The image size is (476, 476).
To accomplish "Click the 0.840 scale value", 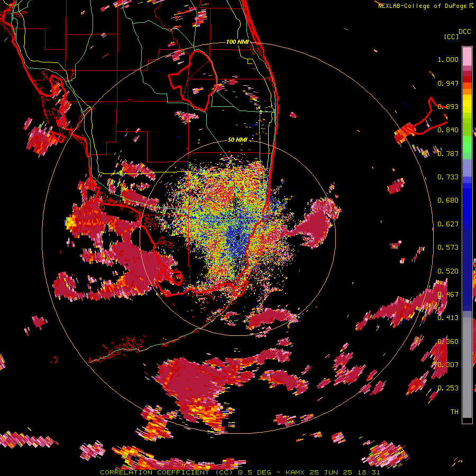I will [x=448, y=130].
